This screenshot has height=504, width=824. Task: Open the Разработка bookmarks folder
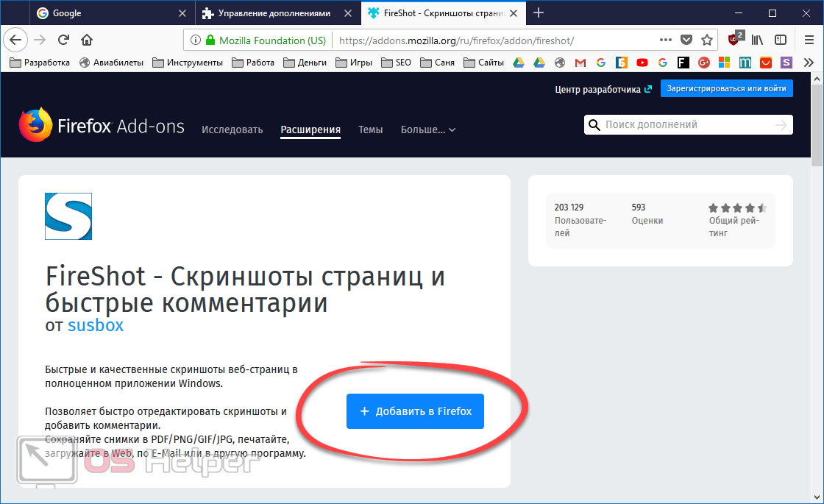coord(40,63)
